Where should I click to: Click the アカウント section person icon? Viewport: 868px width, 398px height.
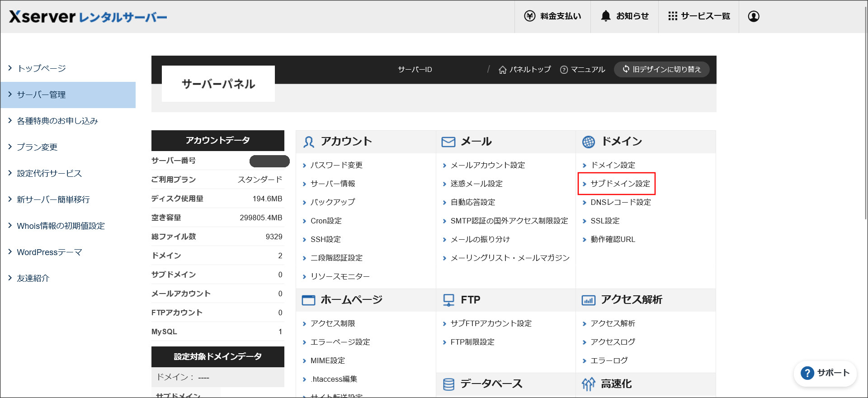309,142
